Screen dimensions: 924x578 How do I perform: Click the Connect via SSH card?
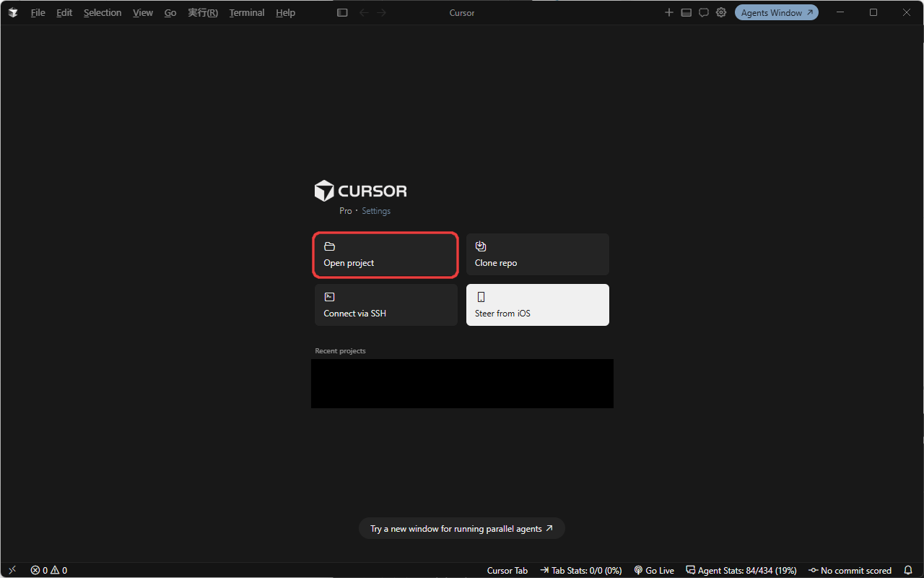[386, 305]
